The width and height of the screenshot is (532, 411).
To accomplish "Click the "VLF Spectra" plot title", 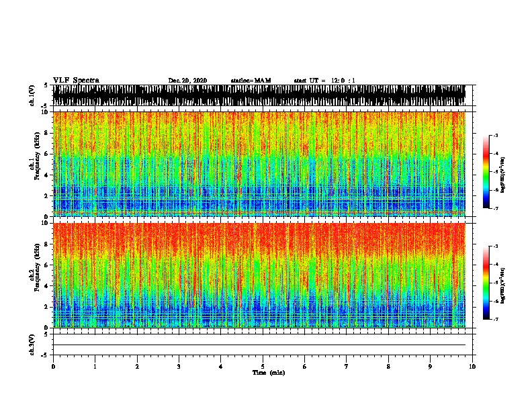I will pyautogui.click(x=76, y=81).
